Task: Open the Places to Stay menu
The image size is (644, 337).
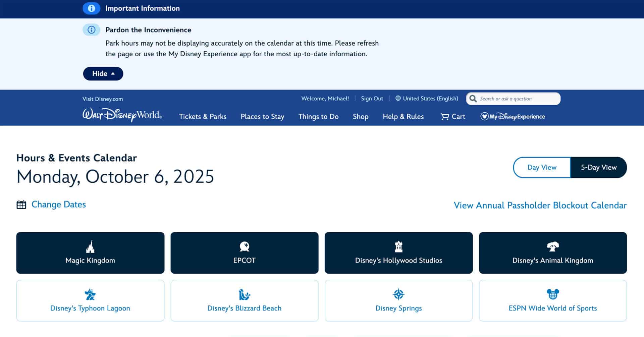Action: 262,117
